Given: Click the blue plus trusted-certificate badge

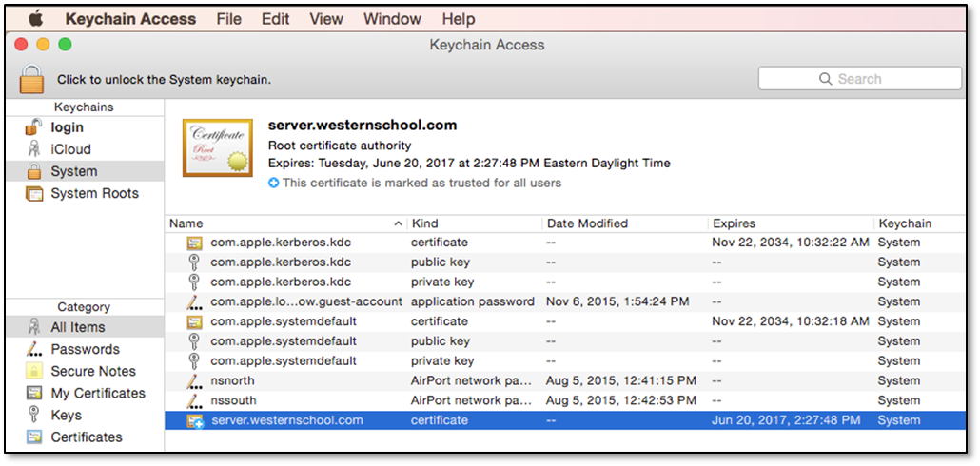Looking at the screenshot, I should click(273, 183).
